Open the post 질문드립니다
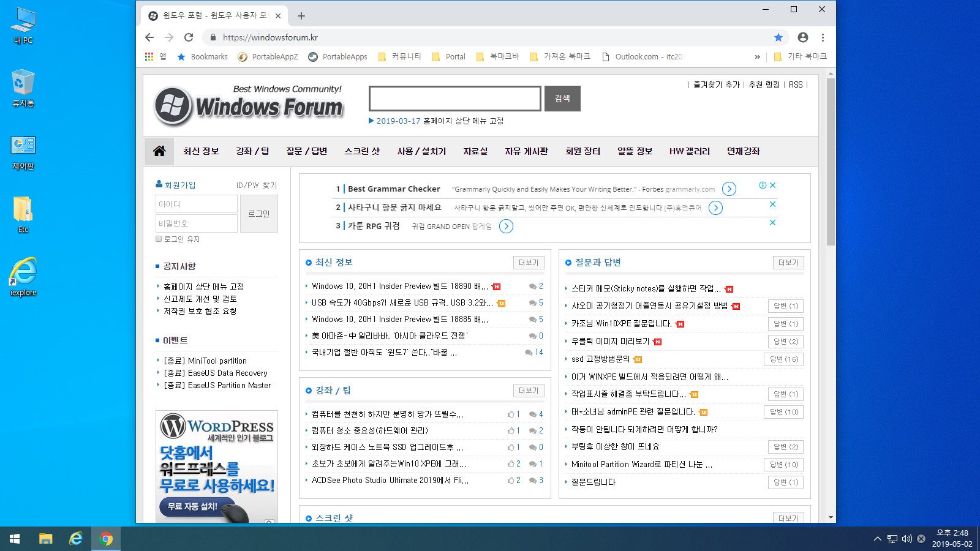 pyautogui.click(x=594, y=482)
